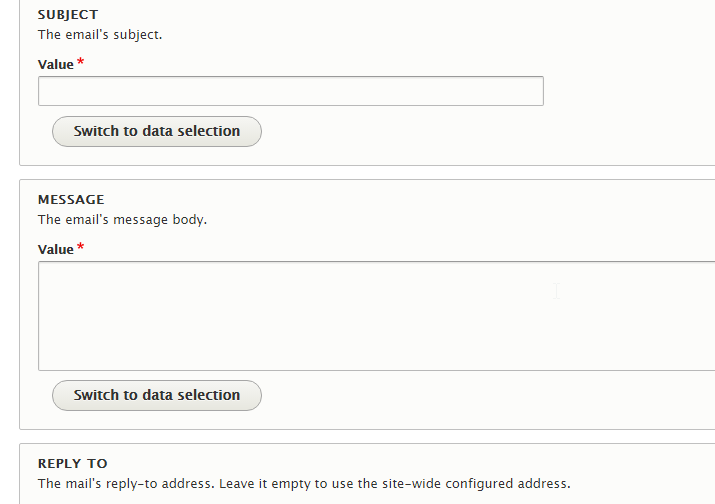Click the Value label above Message textarea

pos(56,249)
